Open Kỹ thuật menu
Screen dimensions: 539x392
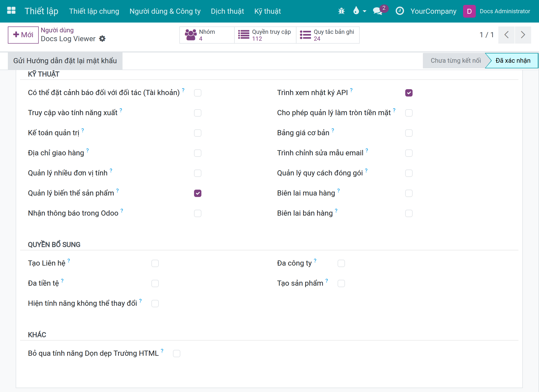click(x=268, y=11)
